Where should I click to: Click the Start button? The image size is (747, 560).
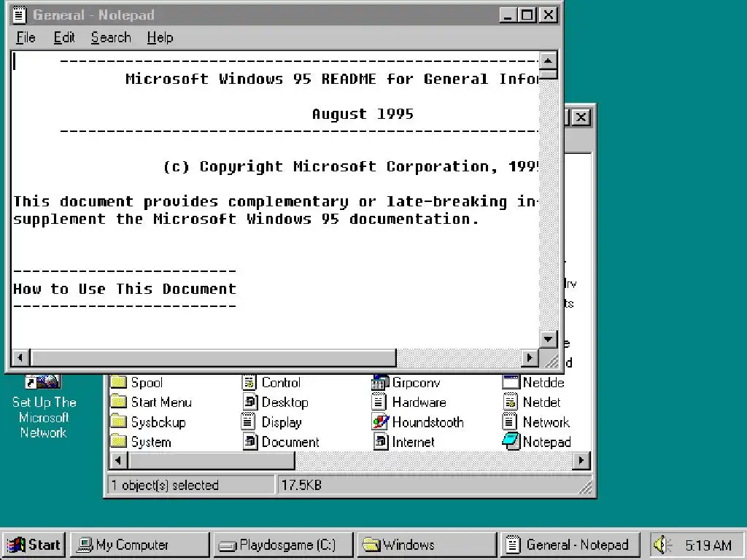point(34,545)
